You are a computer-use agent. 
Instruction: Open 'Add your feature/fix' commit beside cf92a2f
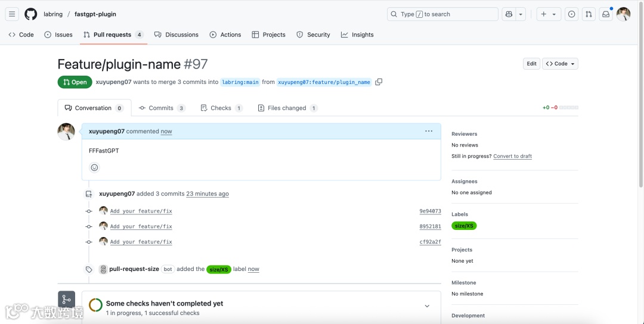(141, 242)
